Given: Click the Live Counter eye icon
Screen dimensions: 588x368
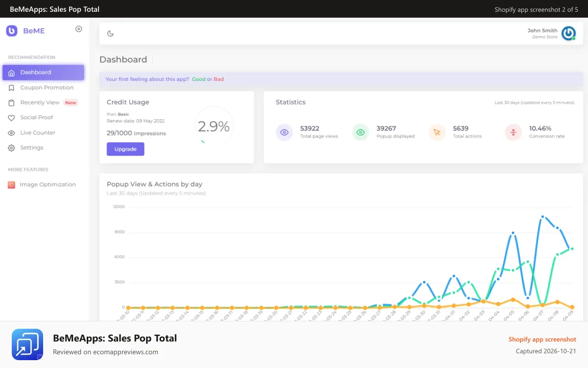Looking at the screenshot, I should point(12,133).
